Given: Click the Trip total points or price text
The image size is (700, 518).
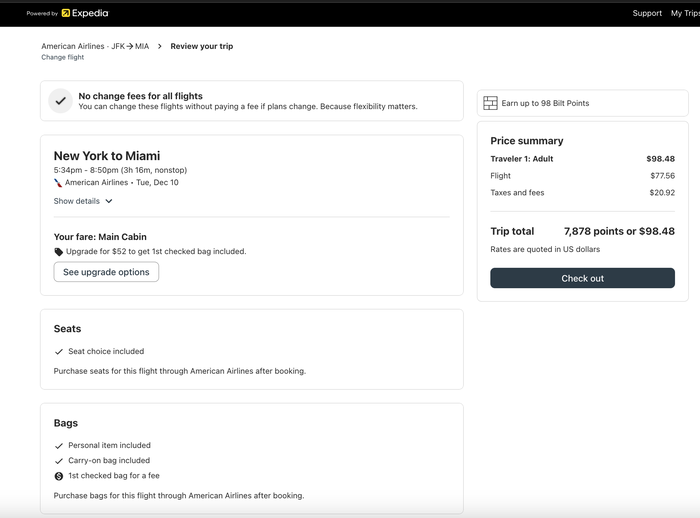Looking at the screenshot, I should pos(619,231).
